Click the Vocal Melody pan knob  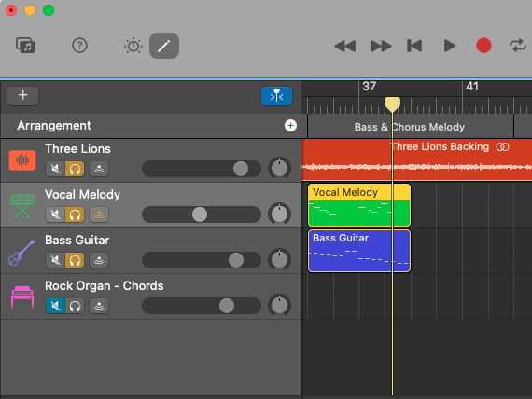[x=280, y=213]
